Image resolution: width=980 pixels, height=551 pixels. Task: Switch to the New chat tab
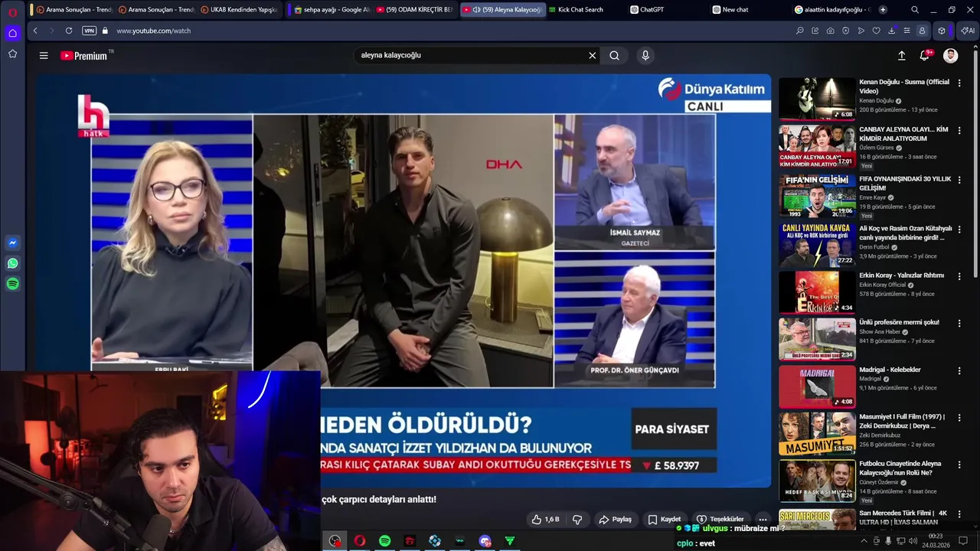coord(747,10)
